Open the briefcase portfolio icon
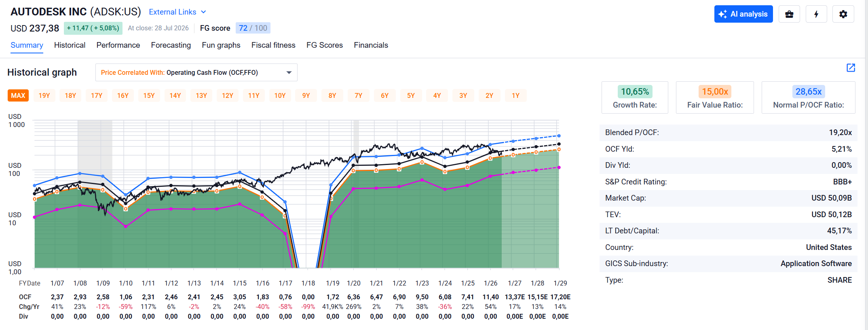Image resolution: width=868 pixels, height=330 pixels. pyautogui.click(x=789, y=14)
